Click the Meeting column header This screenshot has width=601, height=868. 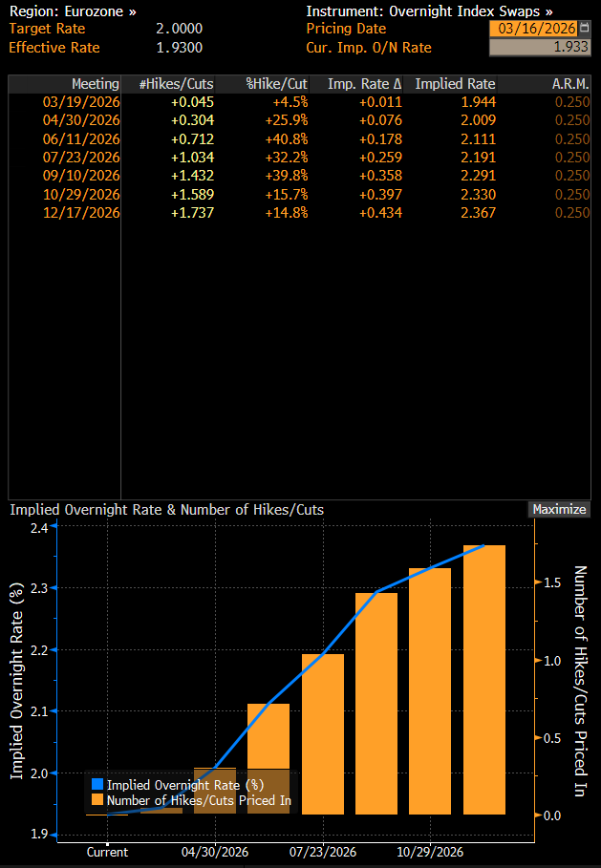pyautogui.click(x=95, y=84)
